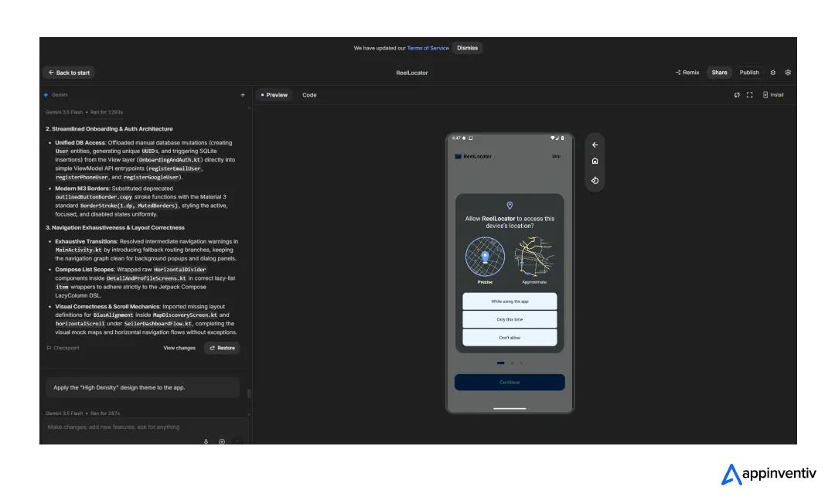The image size is (835, 504).
Task: Click the add attachment icon in prompt box
Action: tap(222, 441)
